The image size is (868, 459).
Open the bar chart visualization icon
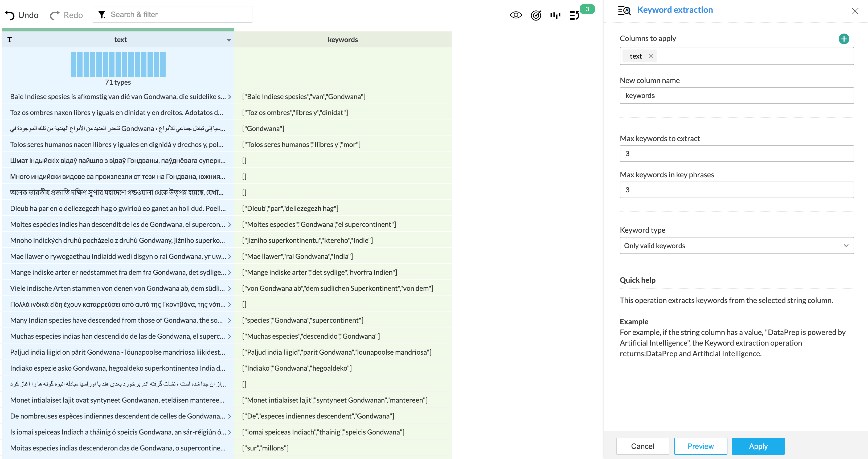(x=555, y=15)
